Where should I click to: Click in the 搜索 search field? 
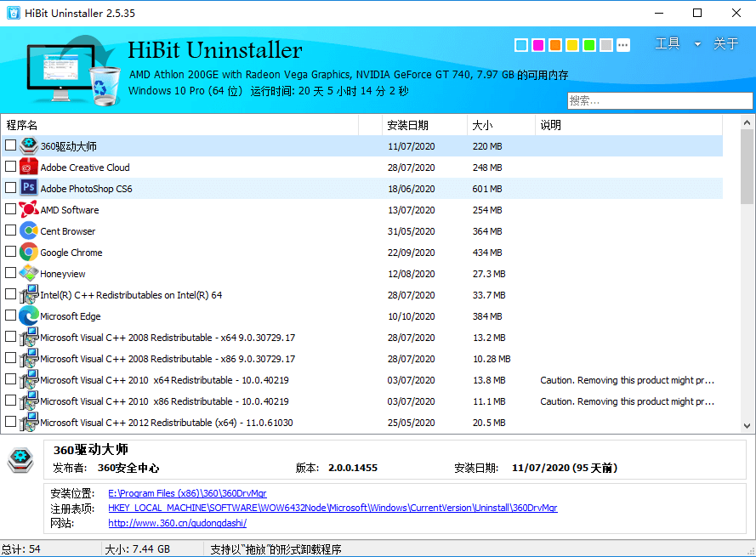660,100
